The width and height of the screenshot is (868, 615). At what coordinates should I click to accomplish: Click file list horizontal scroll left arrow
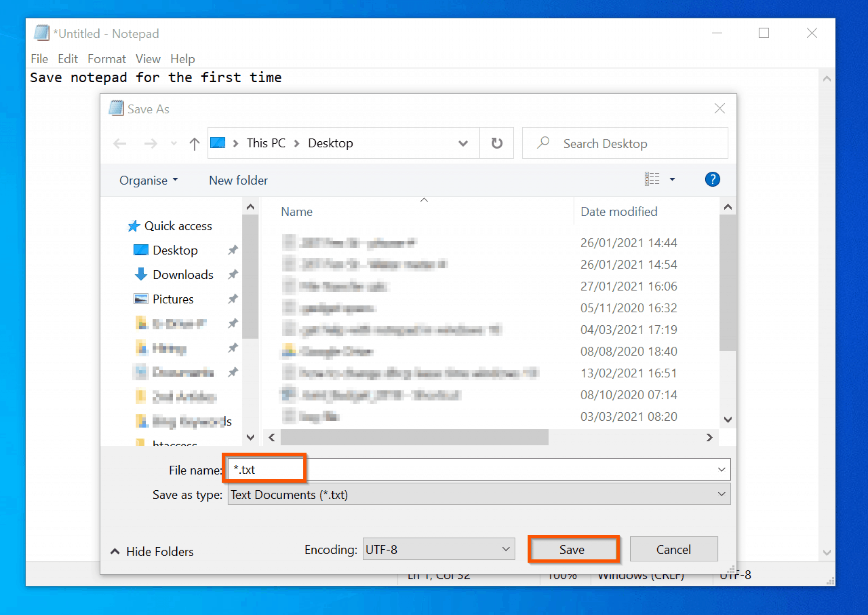pos(272,437)
